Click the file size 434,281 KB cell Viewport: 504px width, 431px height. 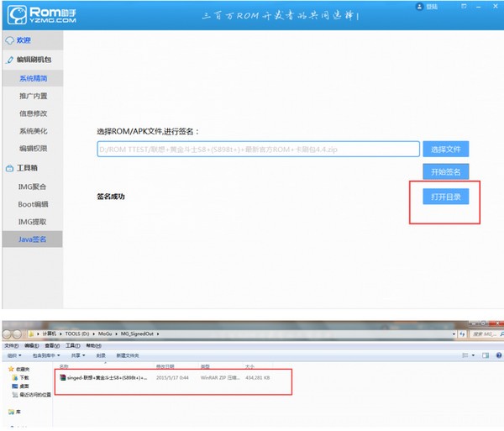point(258,377)
